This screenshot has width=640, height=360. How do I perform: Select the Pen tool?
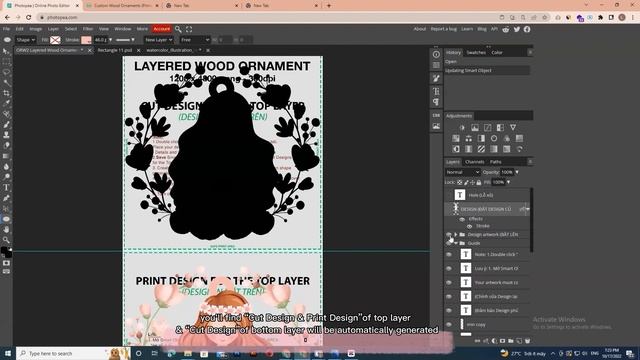click(6, 198)
